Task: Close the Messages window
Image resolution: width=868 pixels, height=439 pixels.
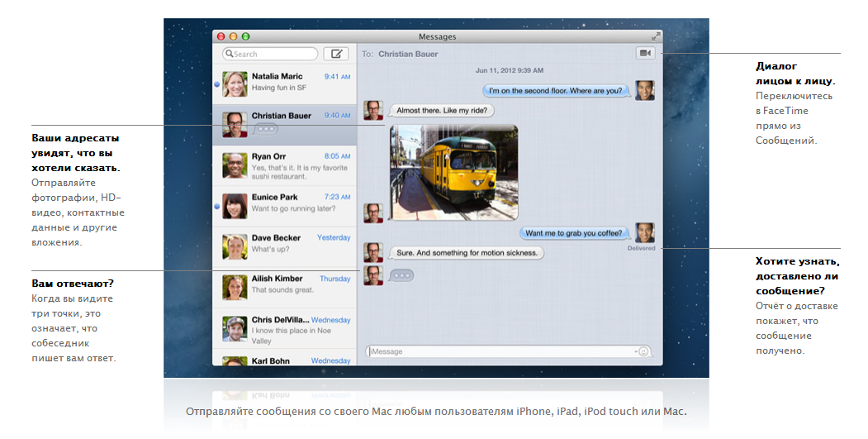Action: tap(221, 36)
